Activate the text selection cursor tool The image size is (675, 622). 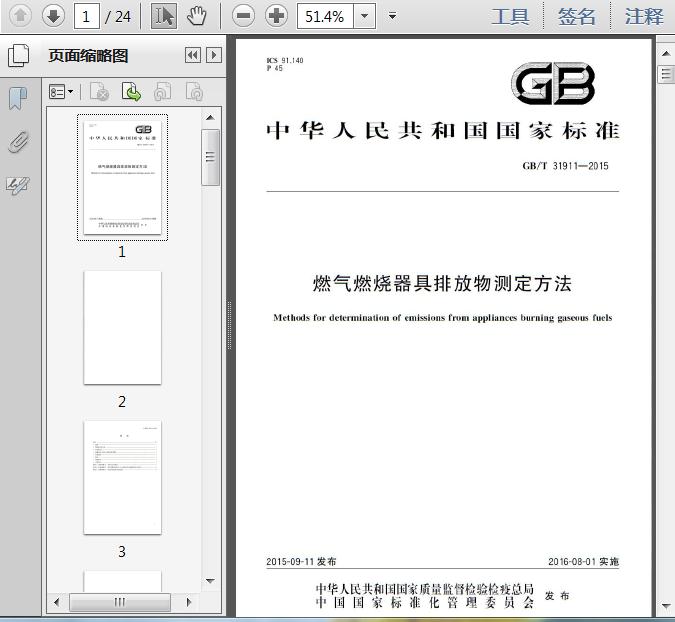164,16
